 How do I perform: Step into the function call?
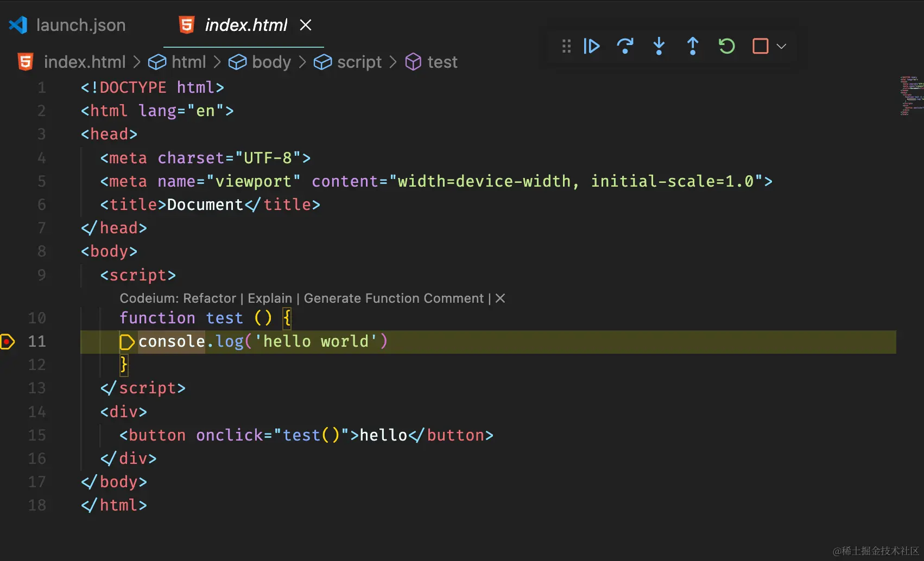click(659, 46)
